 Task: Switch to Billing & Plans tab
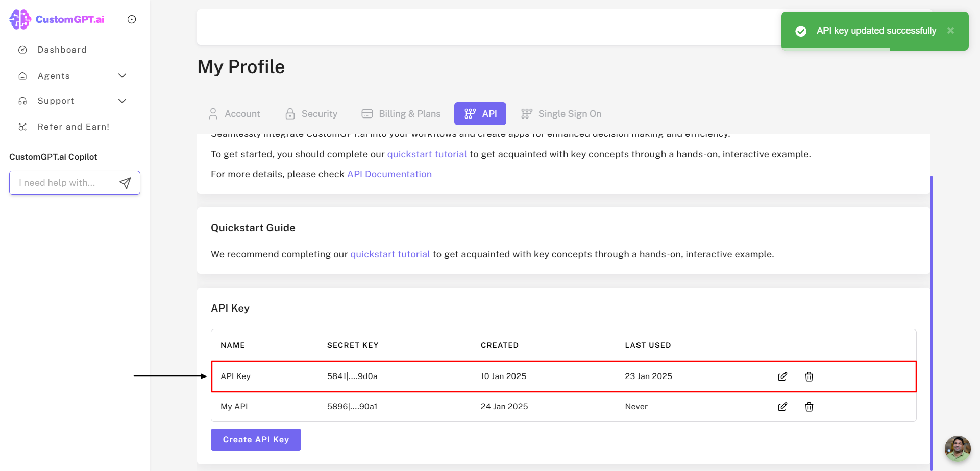point(401,114)
